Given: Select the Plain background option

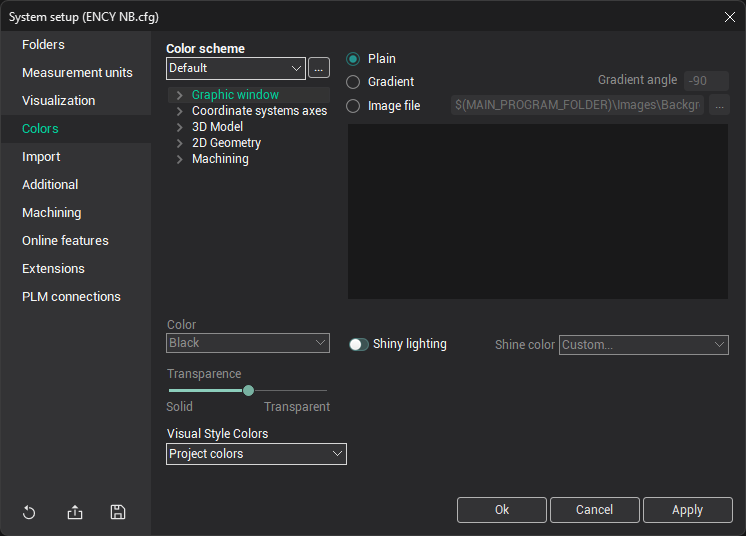Looking at the screenshot, I should point(353,59).
